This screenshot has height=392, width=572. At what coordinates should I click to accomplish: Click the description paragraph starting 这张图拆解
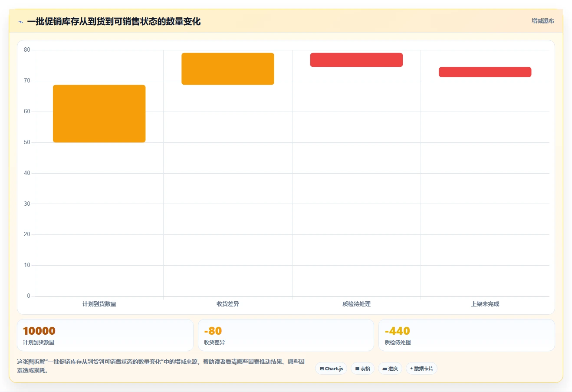[x=161, y=366]
